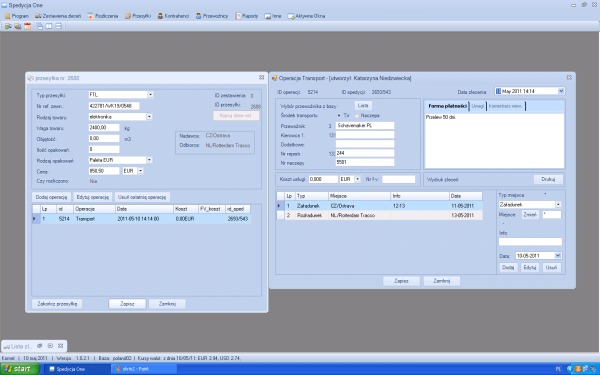This screenshot has height=375, width=600.
Task: Open the Raporty menu
Action: click(246, 16)
